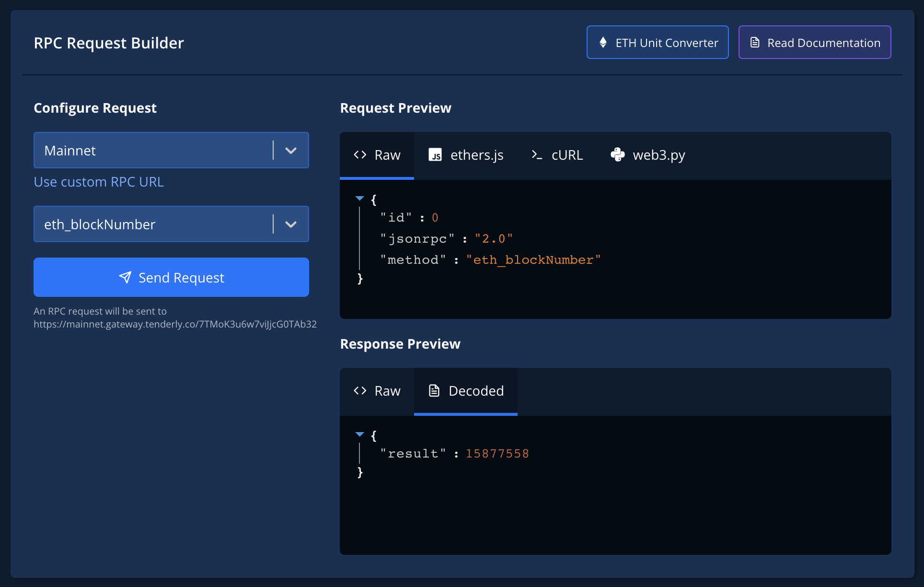Image resolution: width=924 pixels, height=587 pixels.
Task: Expand the Mainnet network dropdown arrow
Action: click(291, 150)
